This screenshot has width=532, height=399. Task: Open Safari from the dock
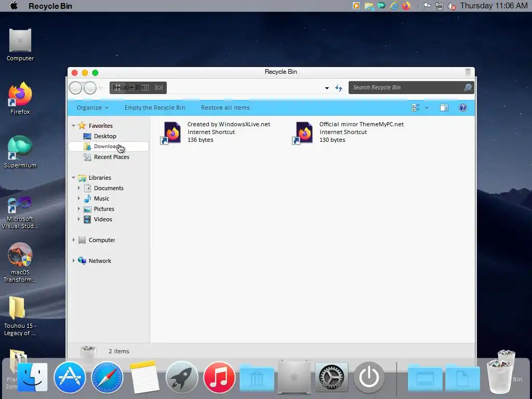pyautogui.click(x=107, y=377)
